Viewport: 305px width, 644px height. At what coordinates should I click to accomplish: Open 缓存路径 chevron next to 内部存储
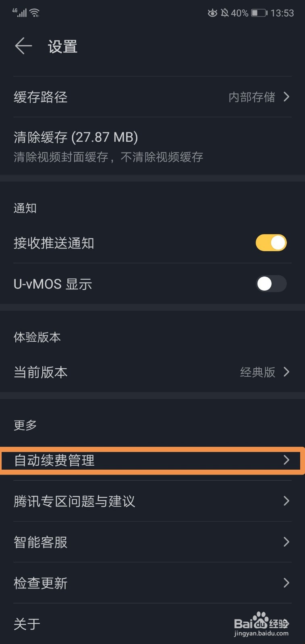[286, 97]
